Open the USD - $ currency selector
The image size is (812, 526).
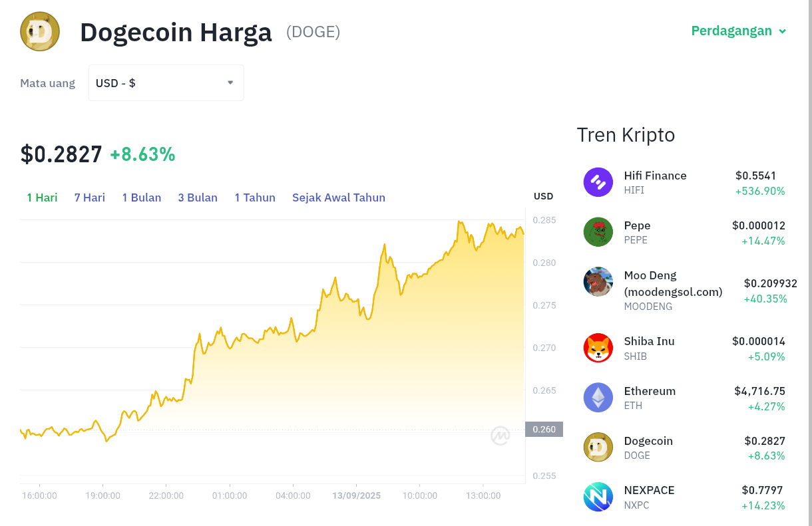pyautogui.click(x=166, y=83)
